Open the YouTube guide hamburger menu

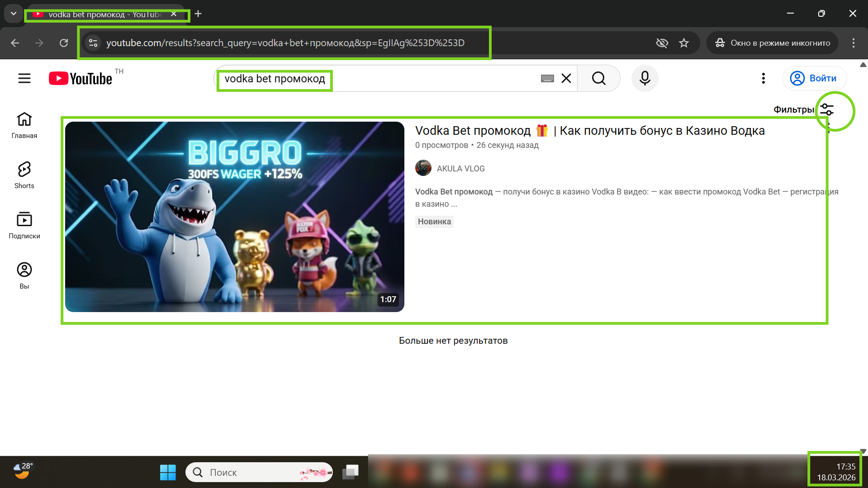[24, 78]
